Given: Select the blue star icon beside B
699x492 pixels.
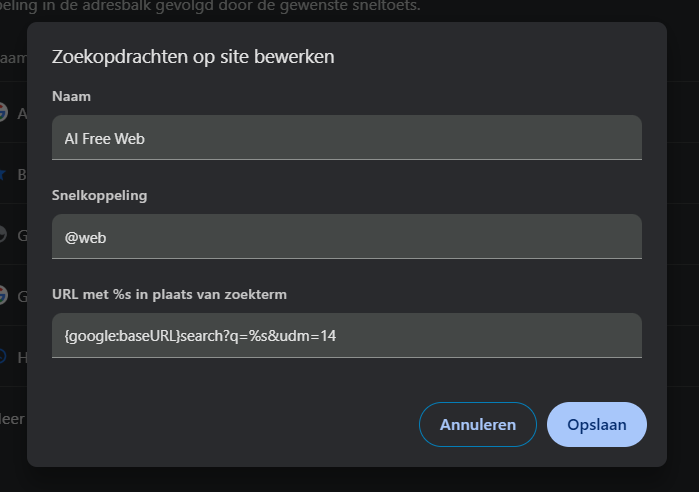Looking at the screenshot, I should coord(3,174).
